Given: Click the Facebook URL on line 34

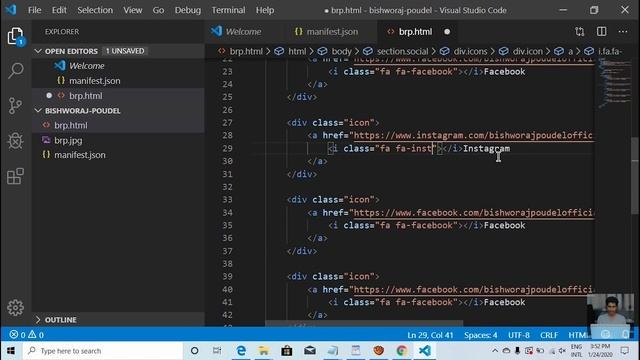Looking at the screenshot, I should click(x=473, y=213).
